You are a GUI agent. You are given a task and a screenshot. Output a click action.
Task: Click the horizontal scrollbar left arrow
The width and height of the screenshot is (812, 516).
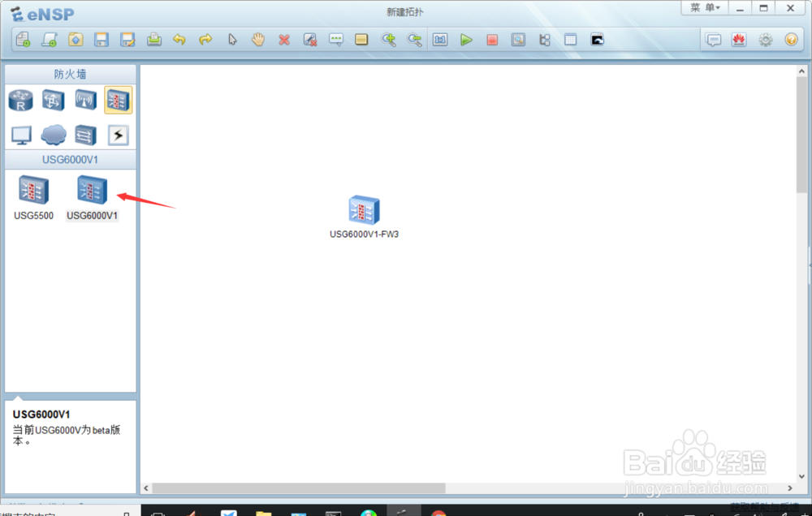click(x=146, y=488)
